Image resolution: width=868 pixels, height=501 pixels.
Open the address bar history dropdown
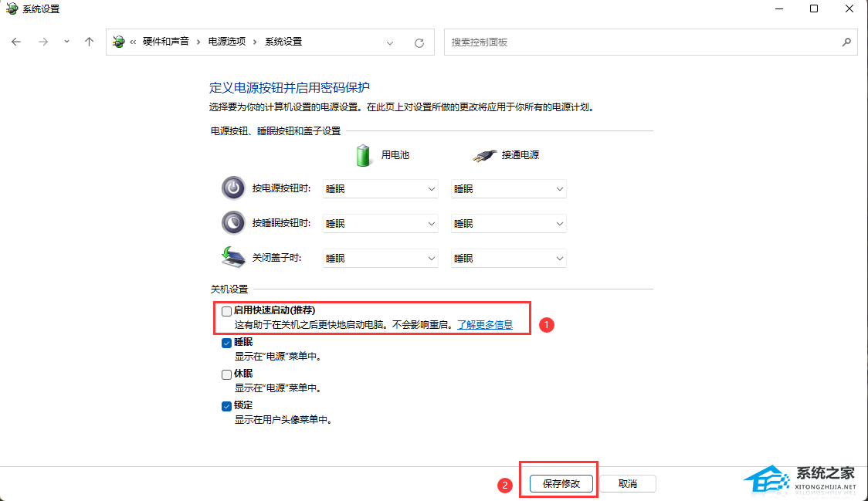[x=390, y=43]
